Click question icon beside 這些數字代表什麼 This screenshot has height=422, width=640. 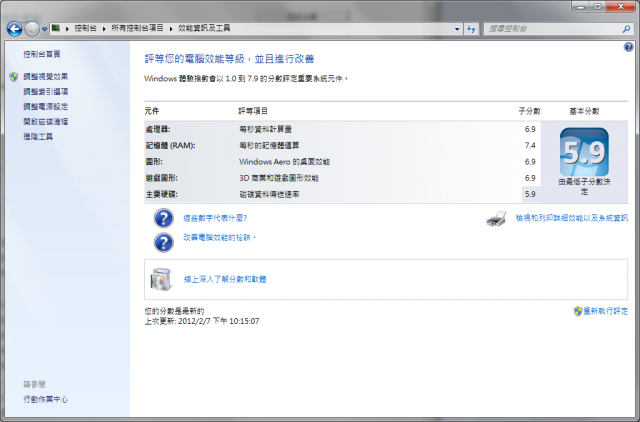(x=164, y=218)
